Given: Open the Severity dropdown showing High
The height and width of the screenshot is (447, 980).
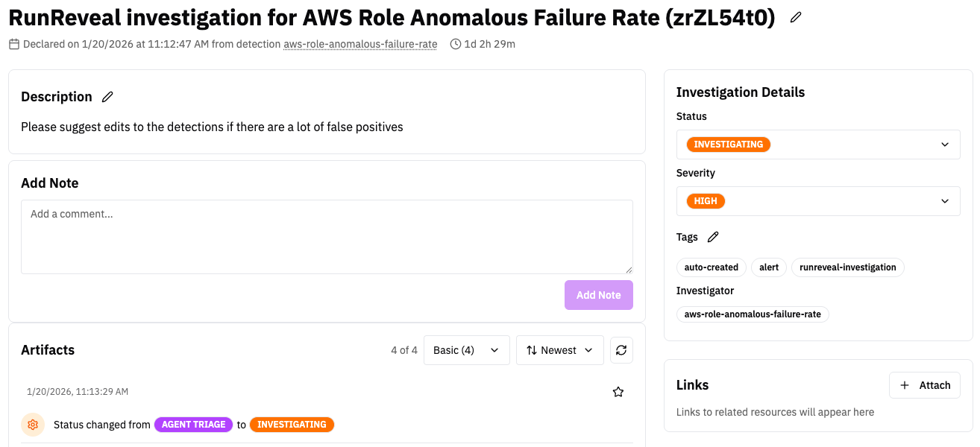Looking at the screenshot, I should [817, 201].
